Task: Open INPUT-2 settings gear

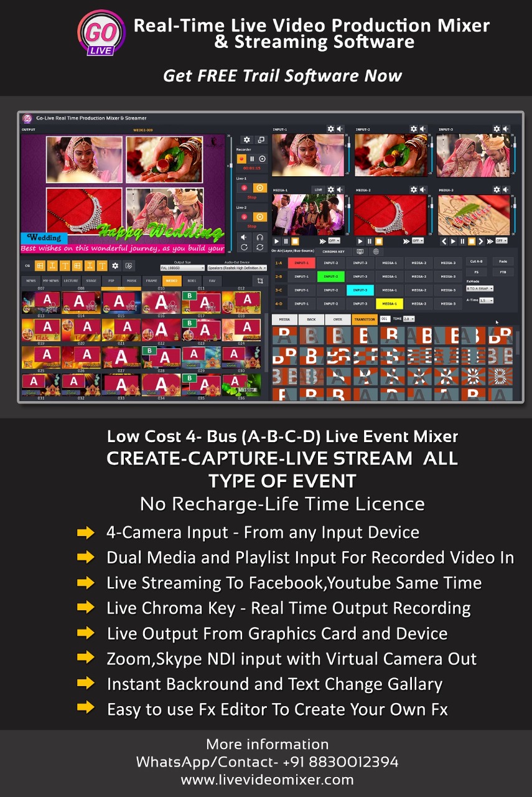Action: [414, 129]
